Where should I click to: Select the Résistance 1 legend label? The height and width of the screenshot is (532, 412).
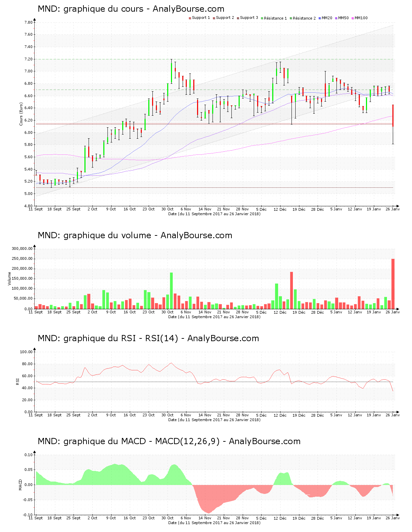coord(275,18)
